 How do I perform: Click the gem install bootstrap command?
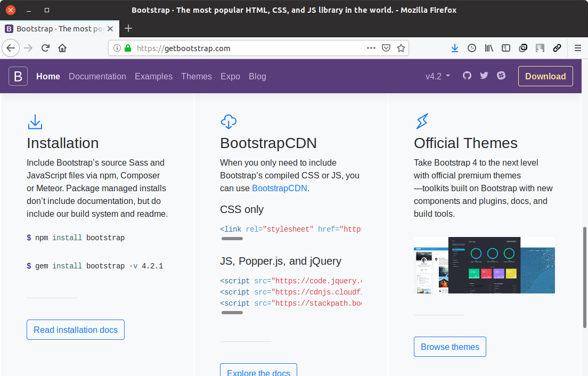coord(95,266)
